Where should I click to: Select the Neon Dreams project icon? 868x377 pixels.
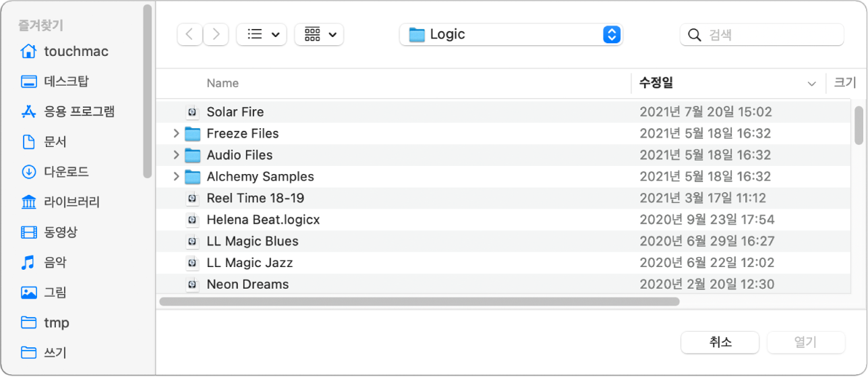click(x=193, y=285)
